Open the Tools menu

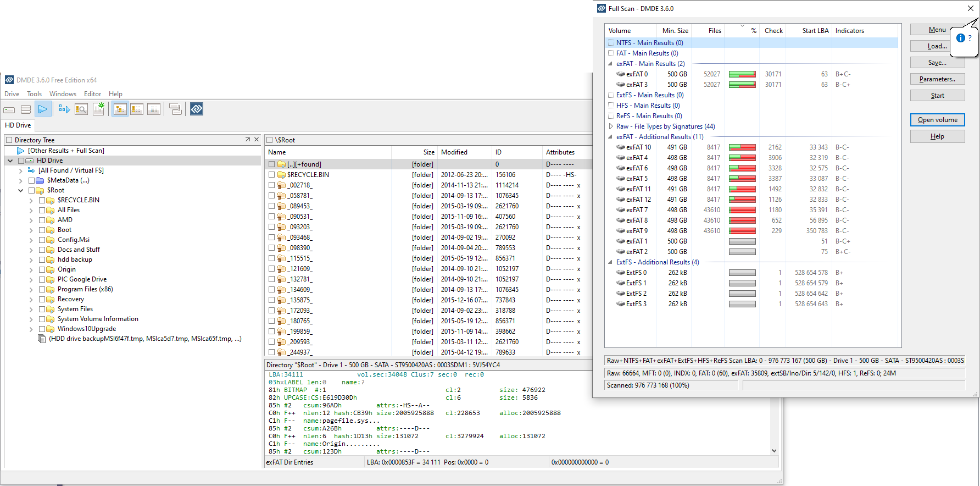click(x=34, y=94)
